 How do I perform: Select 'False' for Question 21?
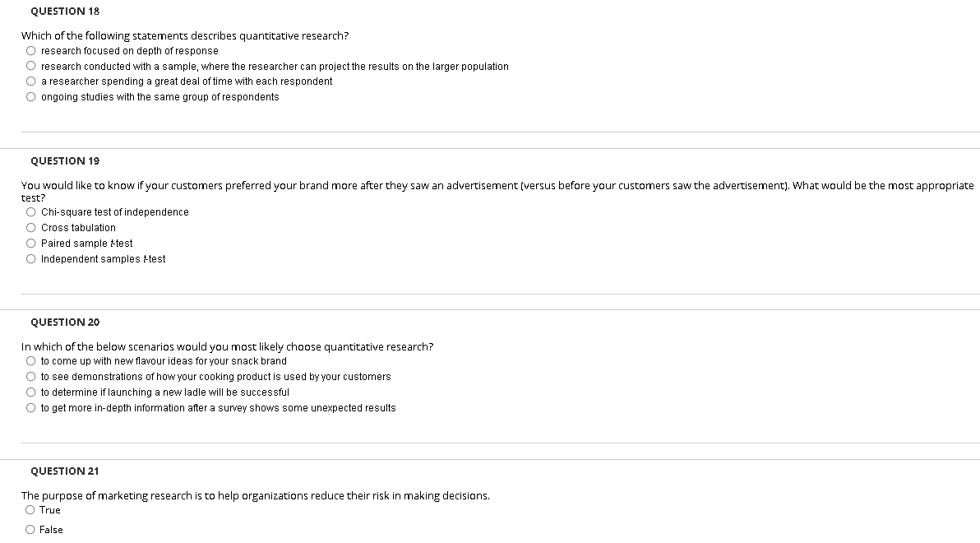(x=30, y=529)
